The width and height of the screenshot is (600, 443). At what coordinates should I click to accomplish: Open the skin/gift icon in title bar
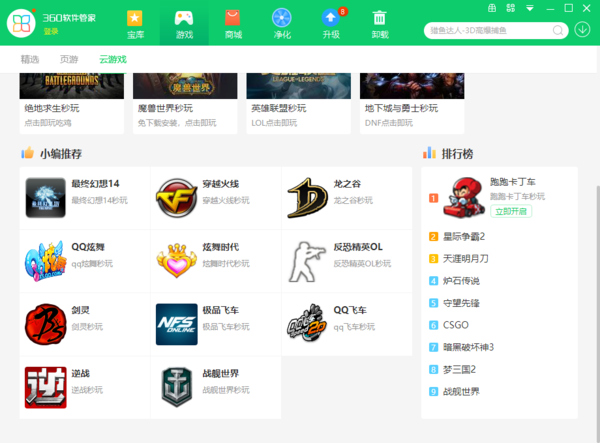click(492, 8)
